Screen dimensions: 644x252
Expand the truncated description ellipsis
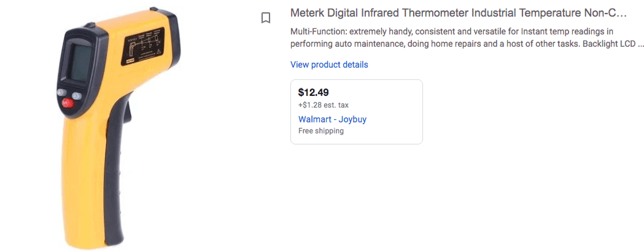(641, 44)
